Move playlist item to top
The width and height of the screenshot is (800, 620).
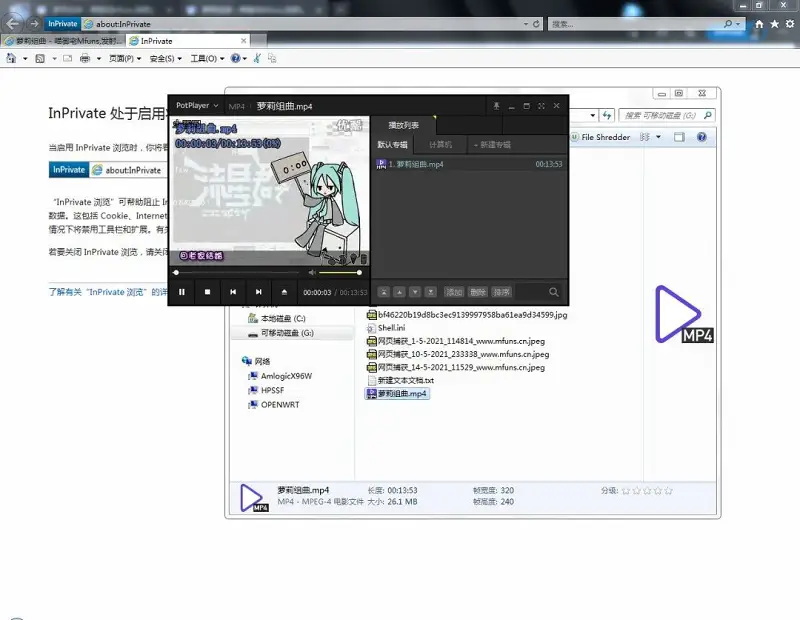pos(384,292)
